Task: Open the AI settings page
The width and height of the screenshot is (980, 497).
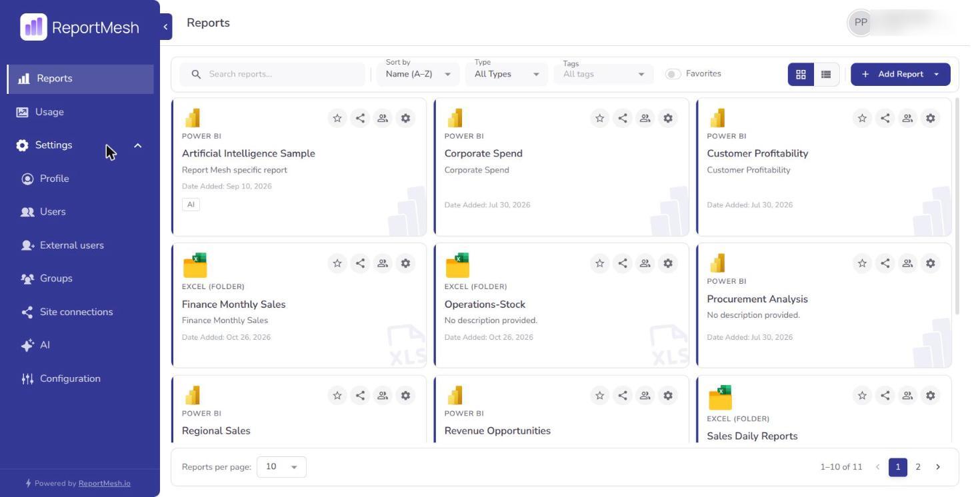Action: click(x=80, y=345)
